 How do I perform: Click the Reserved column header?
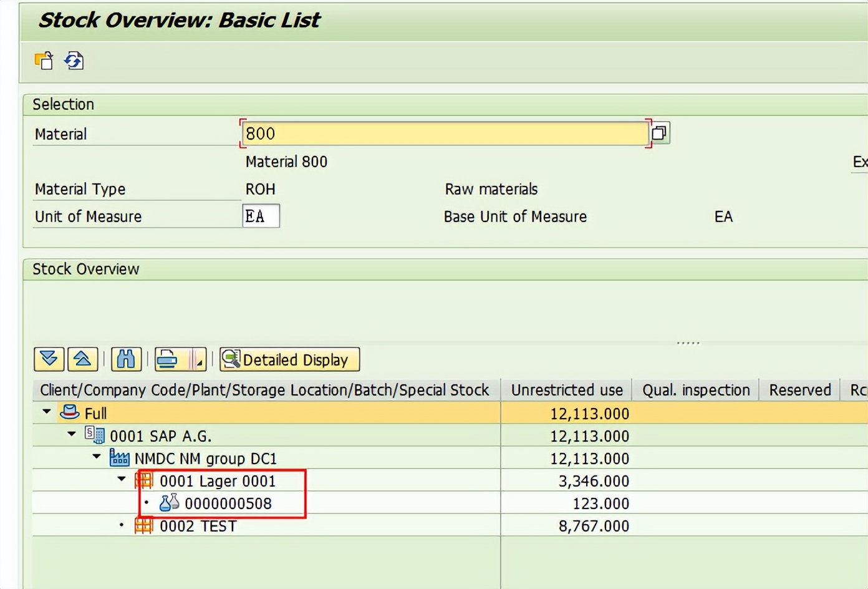tap(800, 390)
